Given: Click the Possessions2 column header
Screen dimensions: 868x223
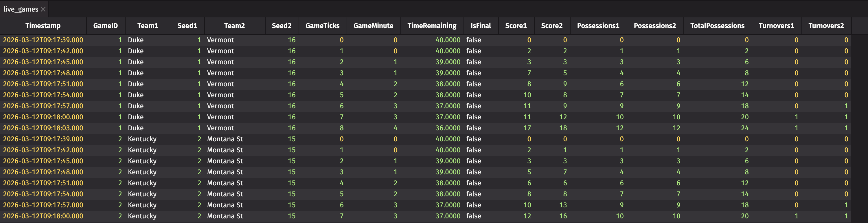Looking at the screenshot, I should pos(655,26).
